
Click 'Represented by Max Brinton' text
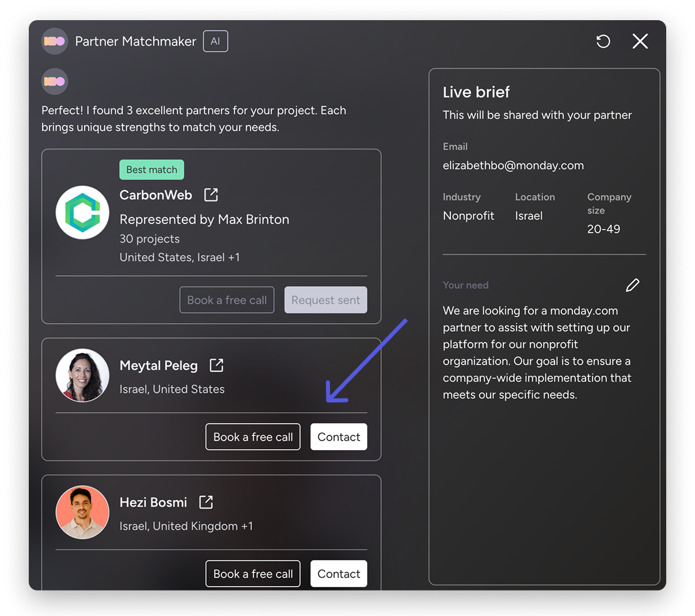click(204, 219)
